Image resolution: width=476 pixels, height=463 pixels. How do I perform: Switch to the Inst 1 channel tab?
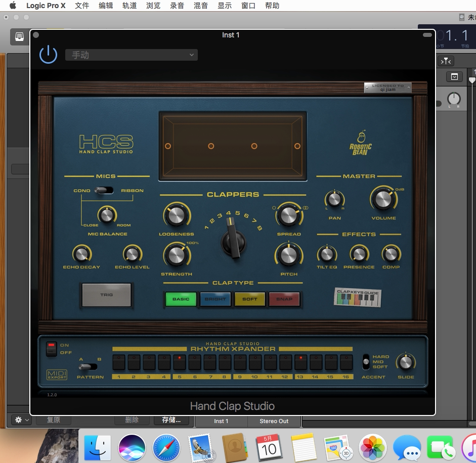[221, 421]
